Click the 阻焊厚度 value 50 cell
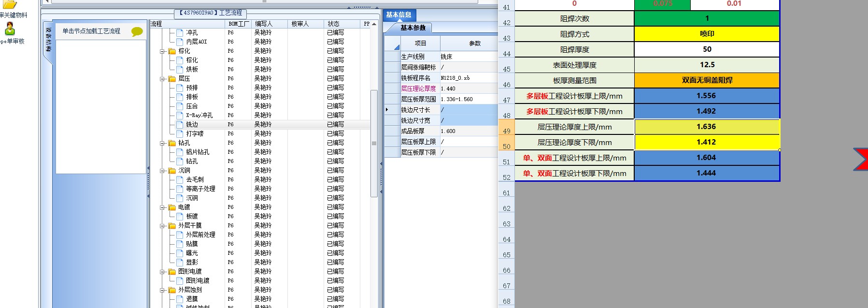This screenshot has width=868, height=308. (707, 49)
